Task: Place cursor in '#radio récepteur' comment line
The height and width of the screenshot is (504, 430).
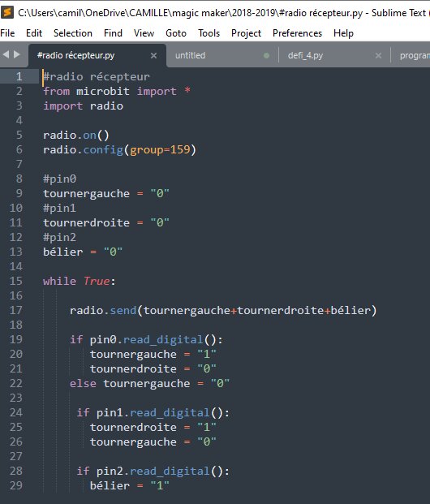Action: click(97, 77)
